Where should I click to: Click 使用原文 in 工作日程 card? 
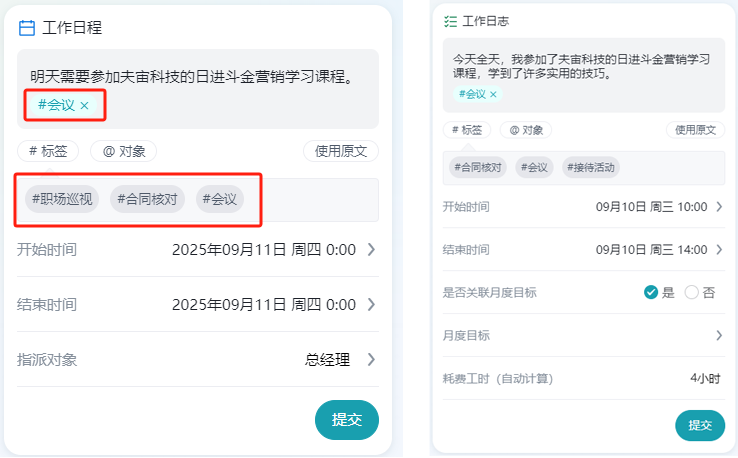pyautogui.click(x=341, y=151)
